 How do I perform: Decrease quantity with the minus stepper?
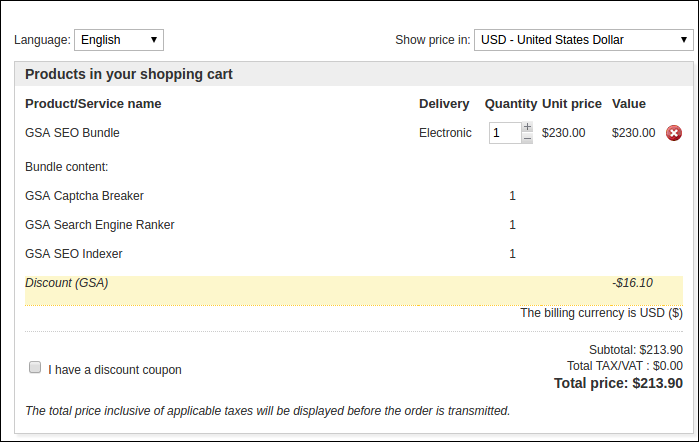pyautogui.click(x=527, y=138)
